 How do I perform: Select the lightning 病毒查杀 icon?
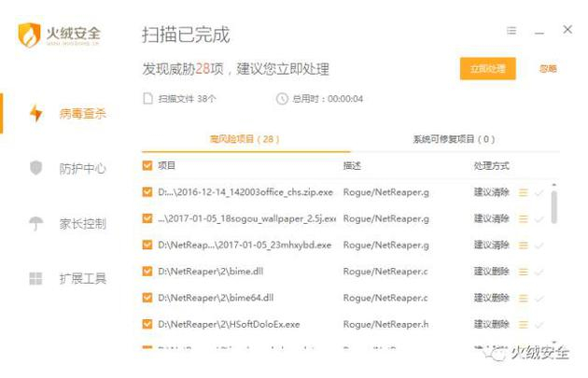tap(36, 113)
